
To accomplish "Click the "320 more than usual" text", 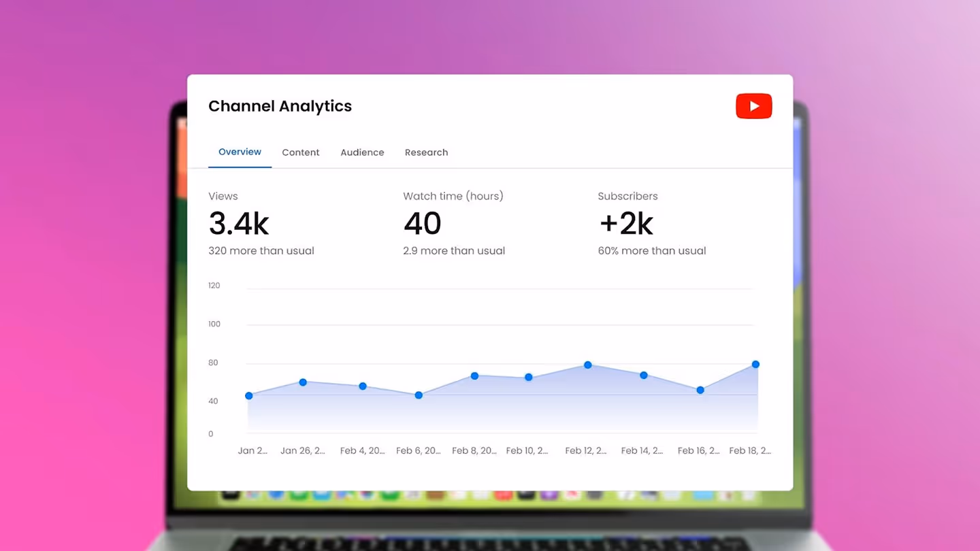I will tap(261, 250).
